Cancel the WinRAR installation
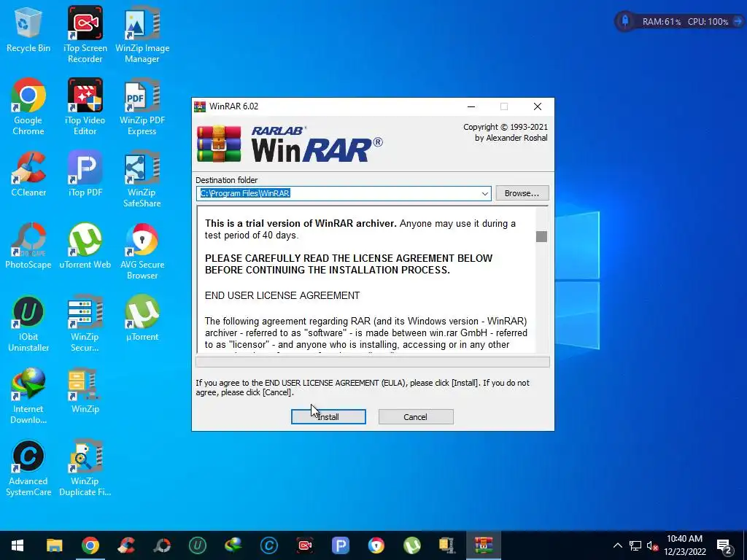The height and width of the screenshot is (560, 747). [415, 416]
